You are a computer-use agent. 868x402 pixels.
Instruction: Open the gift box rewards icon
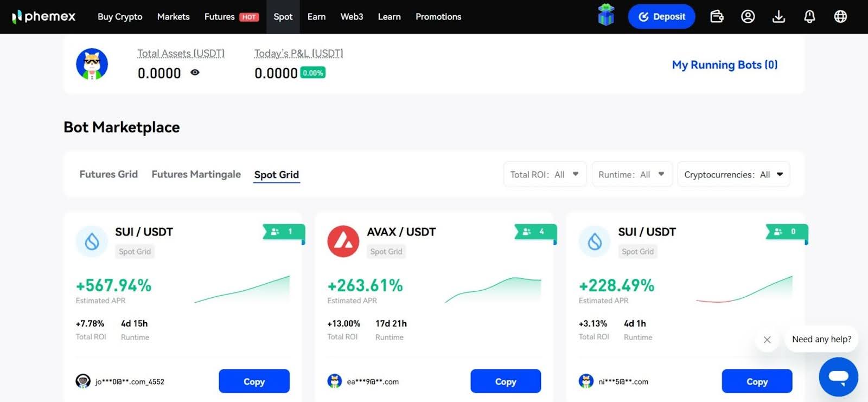coord(606,15)
